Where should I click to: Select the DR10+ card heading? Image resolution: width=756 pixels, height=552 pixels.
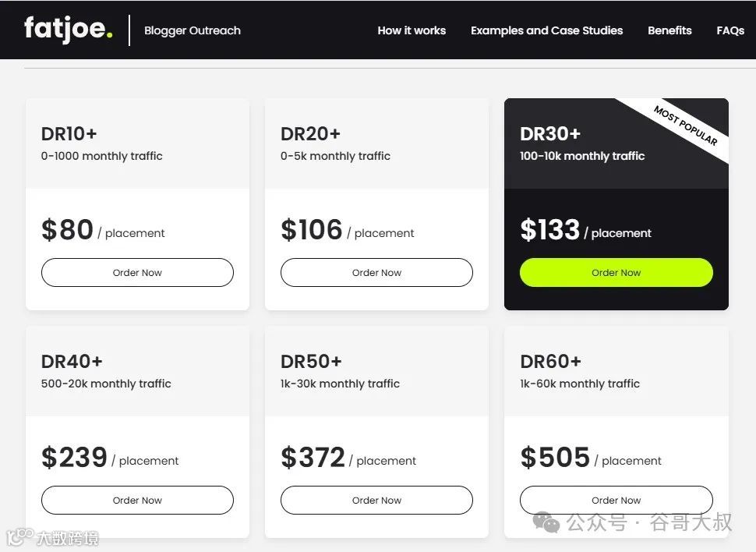click(x=69, y=134)
